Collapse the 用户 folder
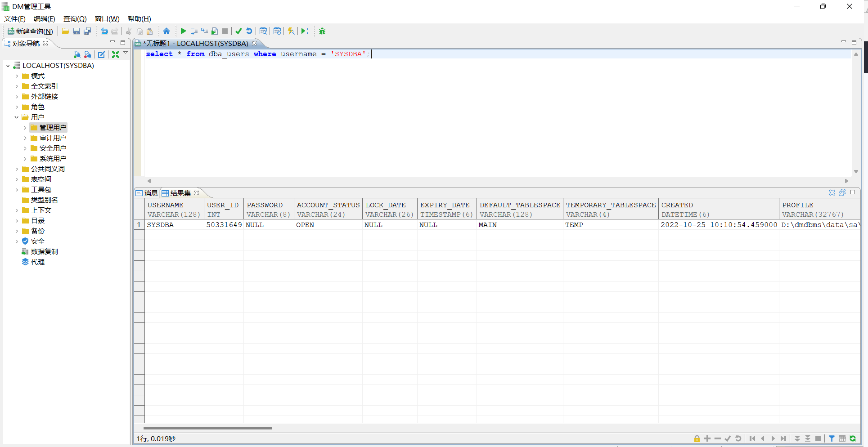 coord(17,117)
